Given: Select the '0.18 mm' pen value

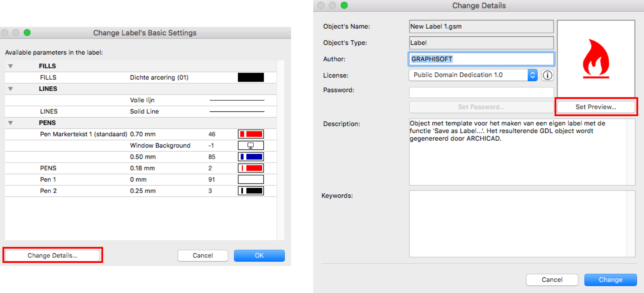Looking at the screenshot, I should coord(142,168).
